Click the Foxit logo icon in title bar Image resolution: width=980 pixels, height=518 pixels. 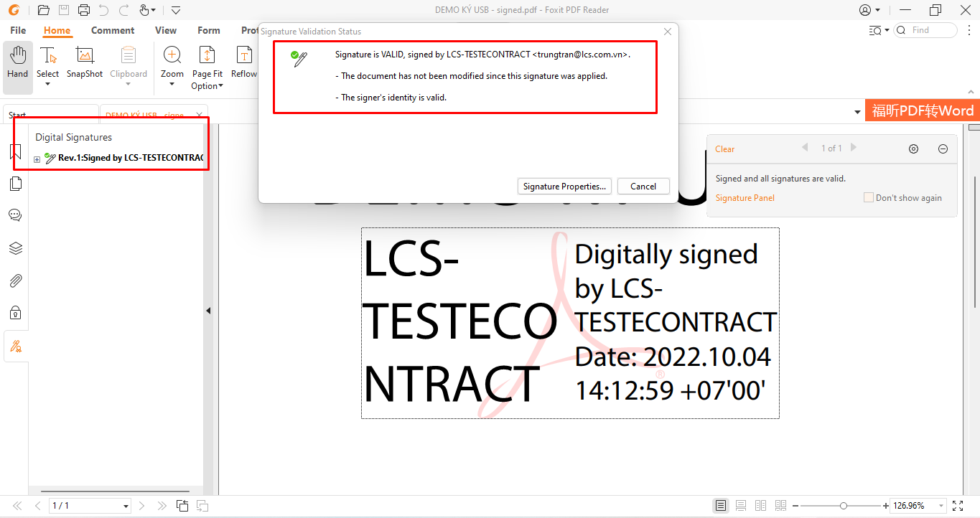pos(14,10)
